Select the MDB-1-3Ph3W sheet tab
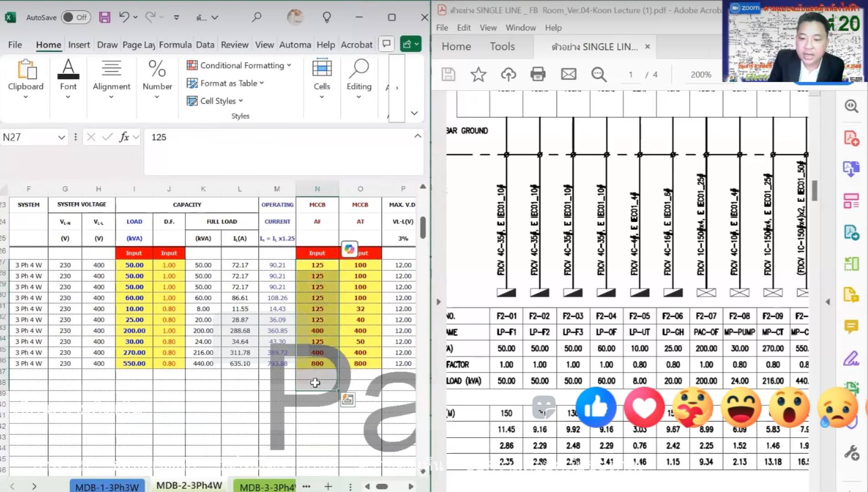 107,487
